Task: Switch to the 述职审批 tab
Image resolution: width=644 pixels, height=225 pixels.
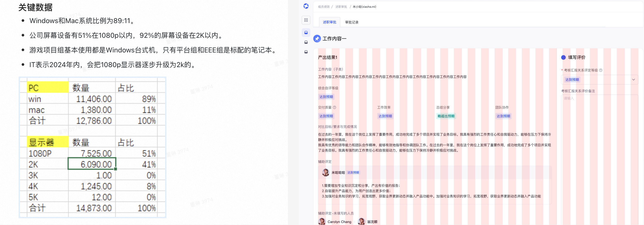Action: [x=329, y=22]
